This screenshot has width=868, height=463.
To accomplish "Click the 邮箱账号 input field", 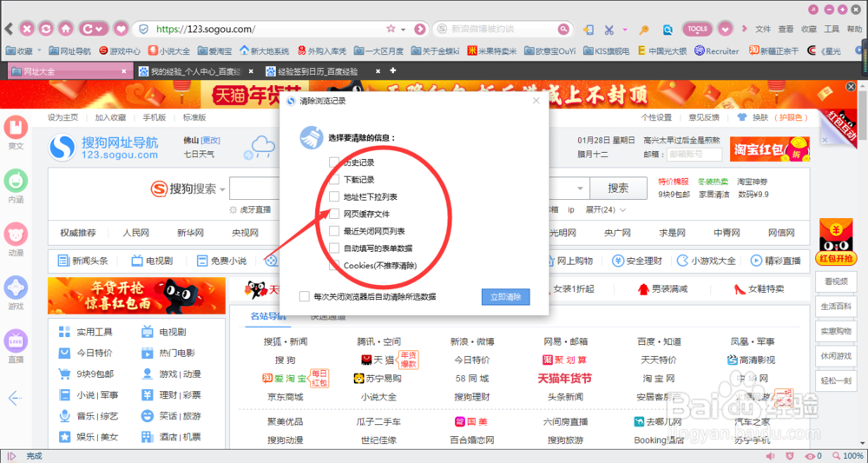I will pos(694,155).
